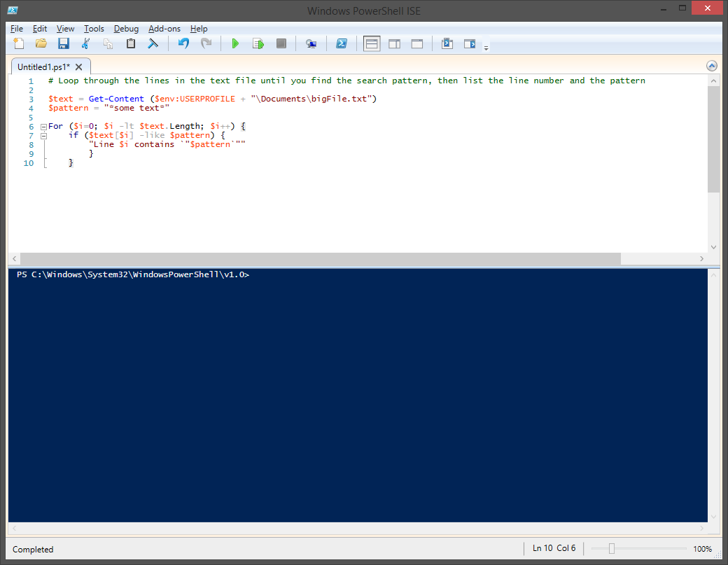Collapse the if statement block

43,135
